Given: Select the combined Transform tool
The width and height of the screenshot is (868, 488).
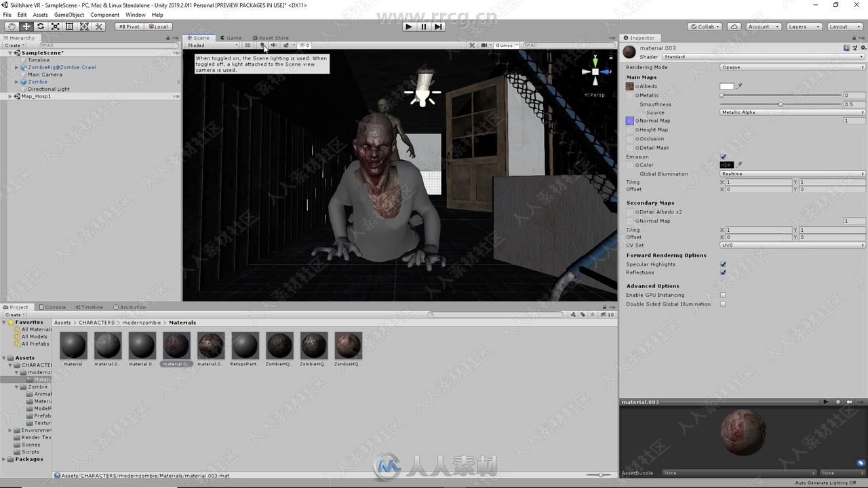Looking at the screenshot, I should click(x=84, y=26).
